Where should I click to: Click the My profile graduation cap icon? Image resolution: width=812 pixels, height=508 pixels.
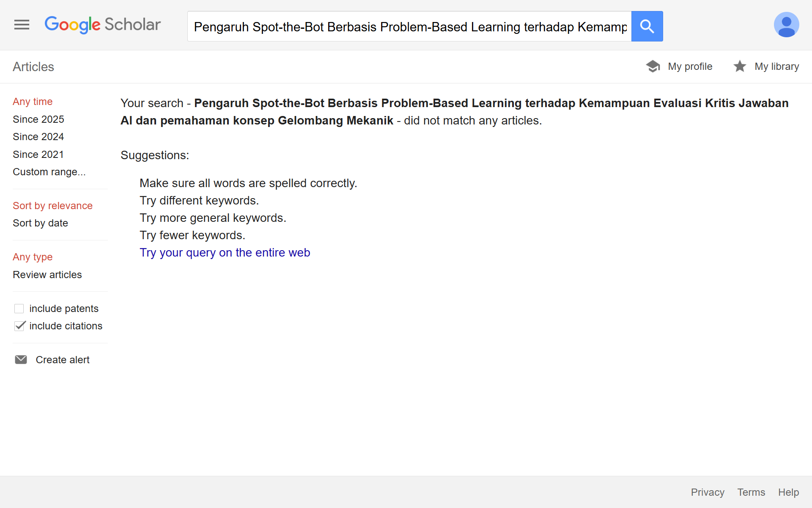[653, 66]
